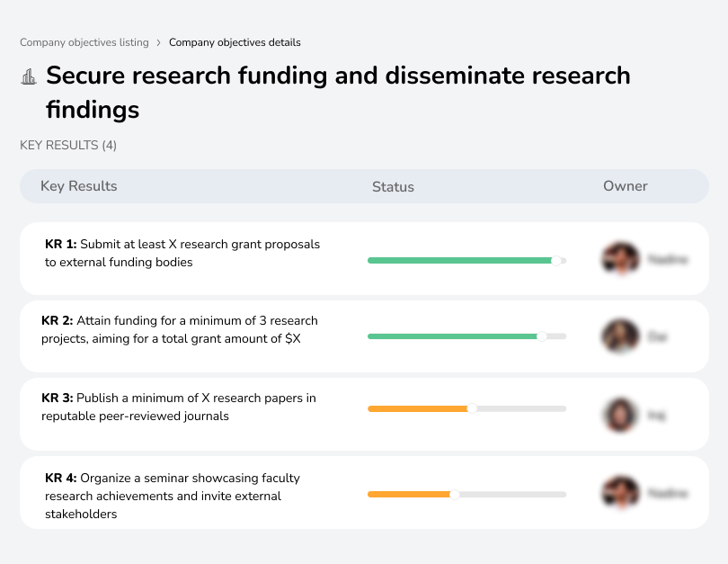Click the KR 1 green progress slider handle

(x=556, y=260)
